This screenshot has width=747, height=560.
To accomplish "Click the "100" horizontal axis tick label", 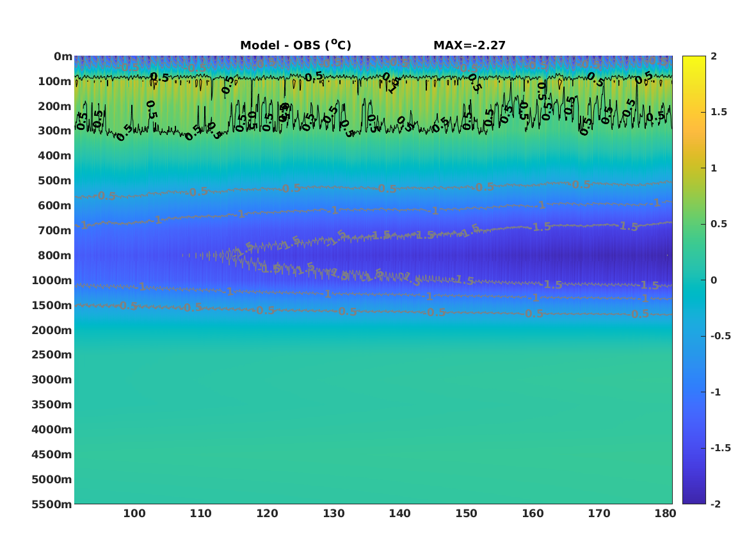I will (134, 513).
